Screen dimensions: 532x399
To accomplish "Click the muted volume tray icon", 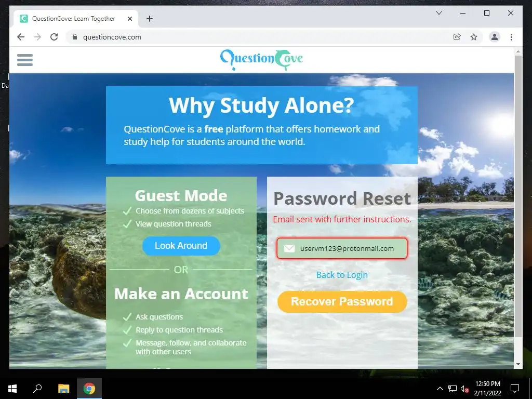I will pos(464,389).
